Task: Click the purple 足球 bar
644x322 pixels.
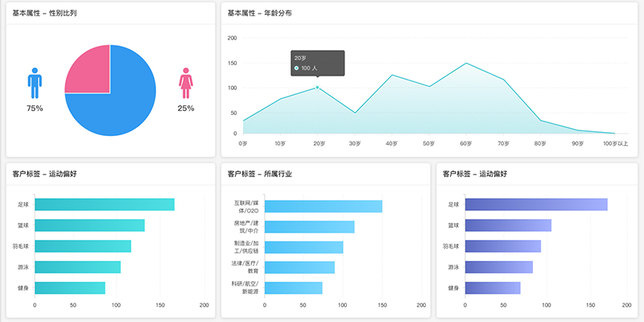Action: click(535, 204)
